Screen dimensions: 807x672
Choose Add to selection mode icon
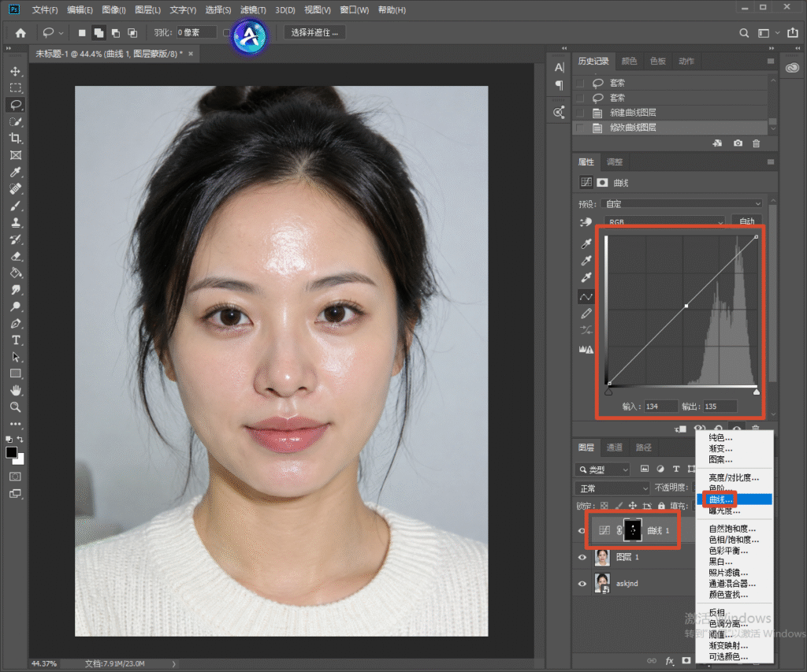click(x=99, y=33)
